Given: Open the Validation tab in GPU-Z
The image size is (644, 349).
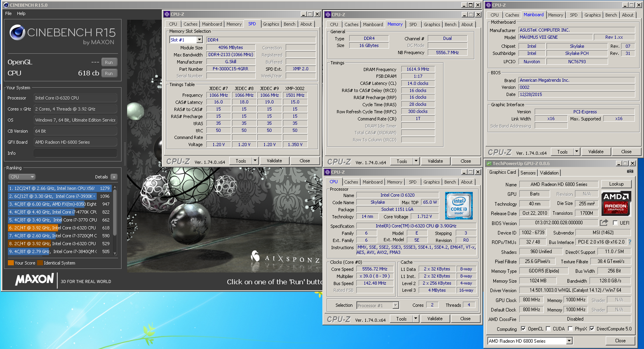Looking at the screenshot, I should [x=549, y=173].
